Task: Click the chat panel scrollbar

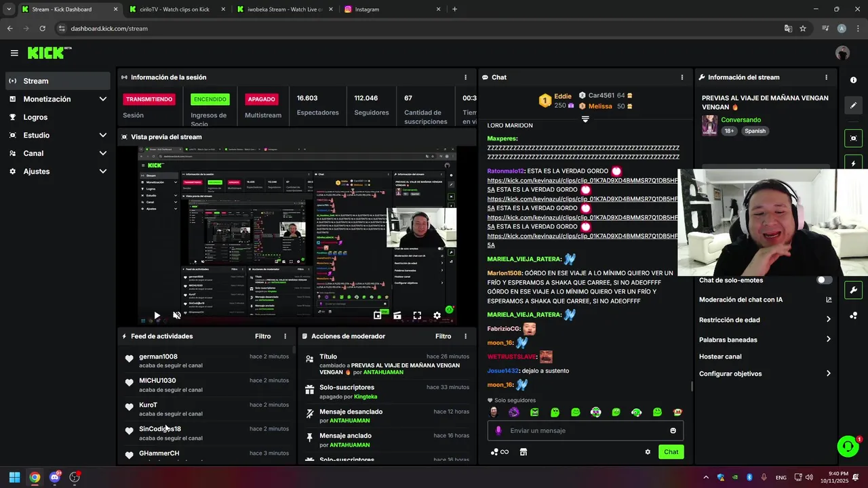Action: click(691, 386)
